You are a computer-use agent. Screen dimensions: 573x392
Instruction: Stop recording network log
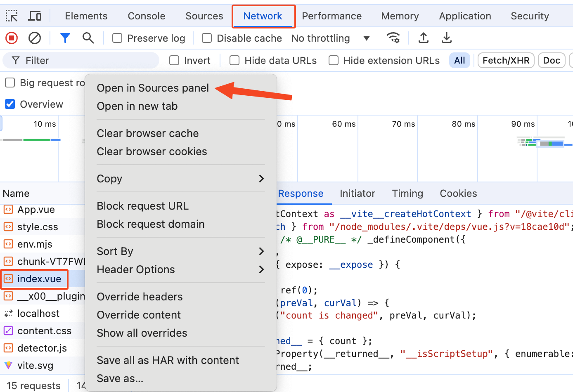[x=12, y=38]
